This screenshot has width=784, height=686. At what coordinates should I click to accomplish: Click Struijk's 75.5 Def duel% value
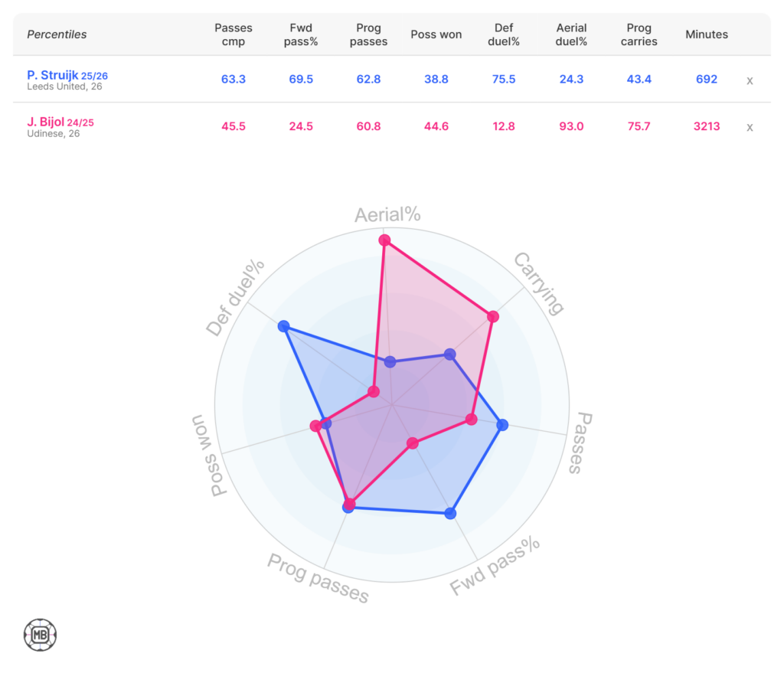[504, 80]
